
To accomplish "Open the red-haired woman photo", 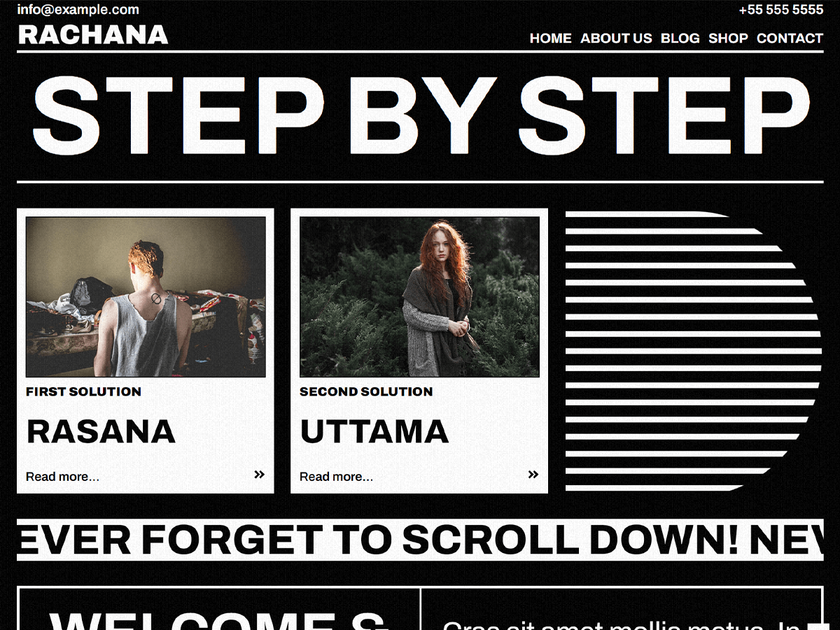I will (419, 297).
